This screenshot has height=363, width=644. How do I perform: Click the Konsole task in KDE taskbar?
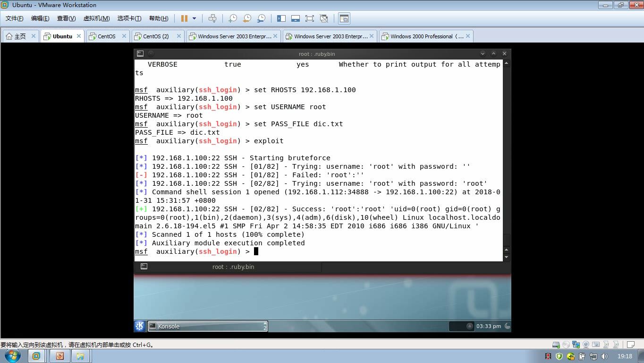(x=208, y=326)
